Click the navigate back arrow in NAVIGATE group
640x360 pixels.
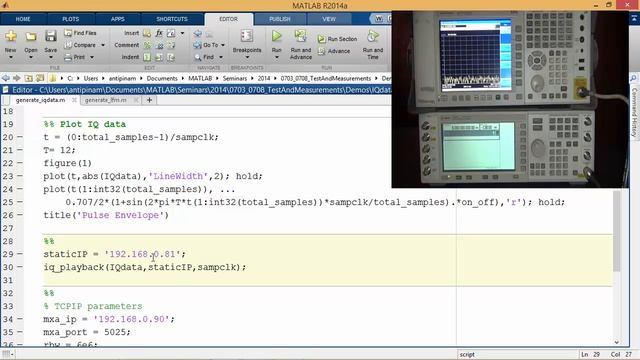click(198, 33)
